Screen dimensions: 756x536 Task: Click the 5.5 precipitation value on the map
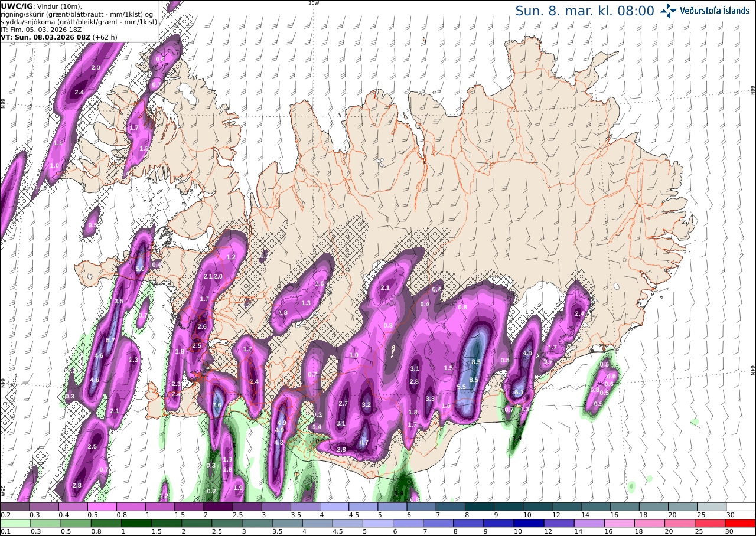click(x=462, y=387)
